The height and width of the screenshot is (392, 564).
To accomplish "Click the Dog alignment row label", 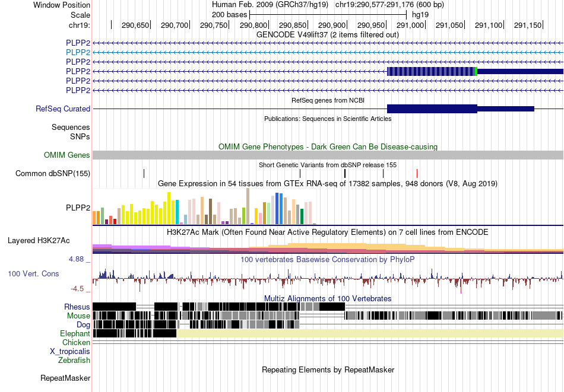I will (84, 325).
